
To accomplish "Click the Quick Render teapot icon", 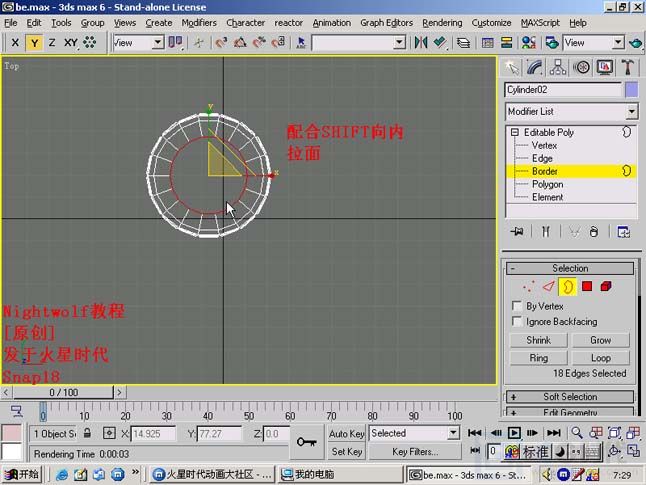I will [636, 42].
